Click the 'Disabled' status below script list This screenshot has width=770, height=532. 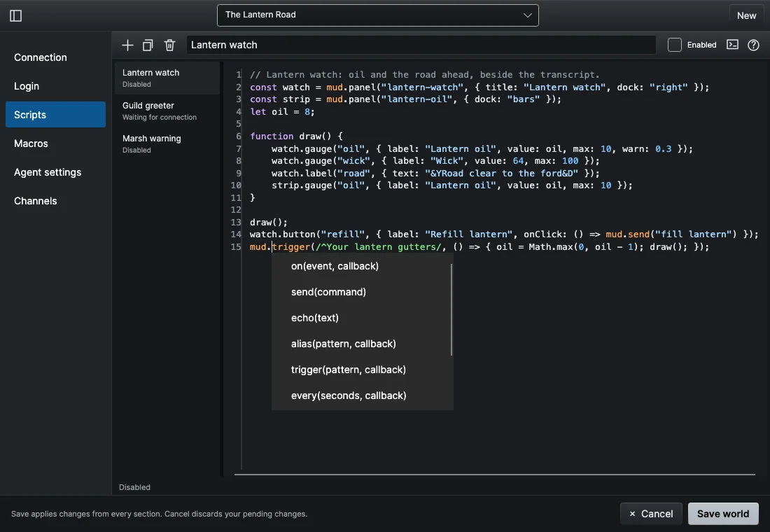point(134,487)
